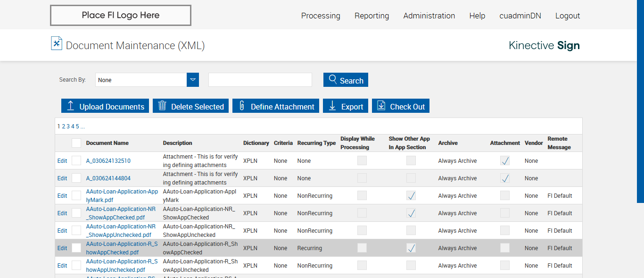Click the Place FI Logo Here image

(x=121, y=15)
